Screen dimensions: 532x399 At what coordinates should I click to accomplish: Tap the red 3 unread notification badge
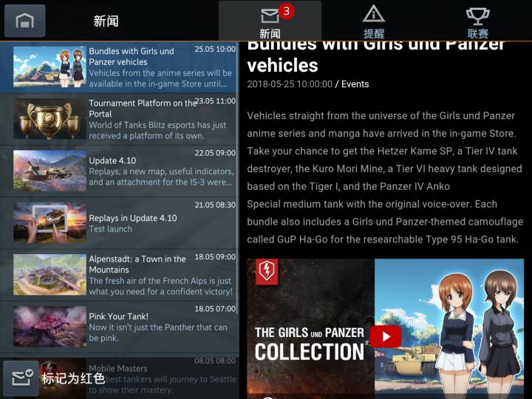(287, 11)
